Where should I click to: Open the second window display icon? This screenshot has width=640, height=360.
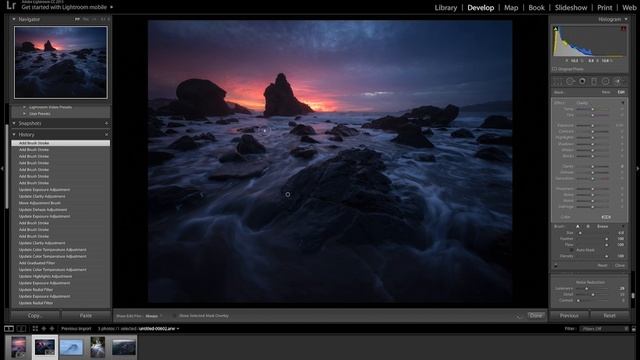(21, 329)
